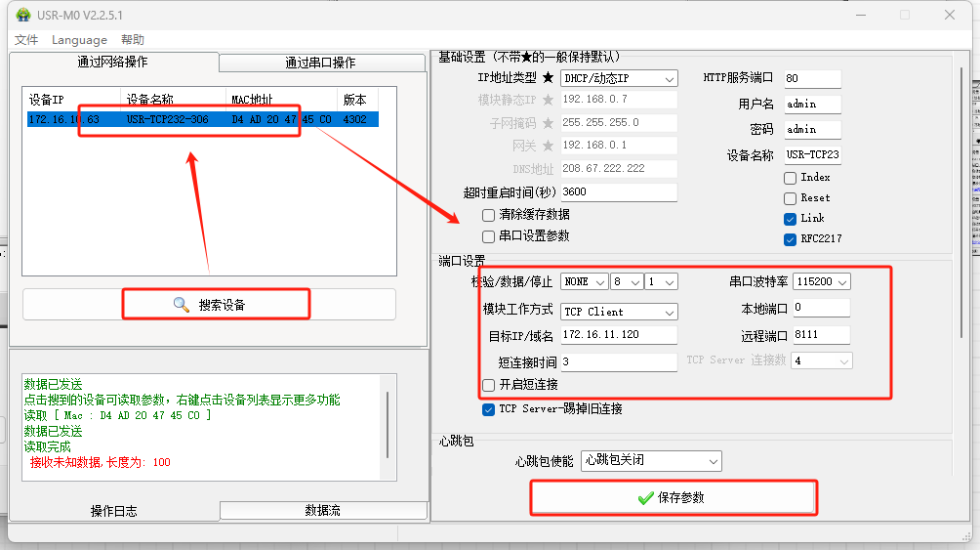Uncheck the Link checkbox

(x=790, y=219)
